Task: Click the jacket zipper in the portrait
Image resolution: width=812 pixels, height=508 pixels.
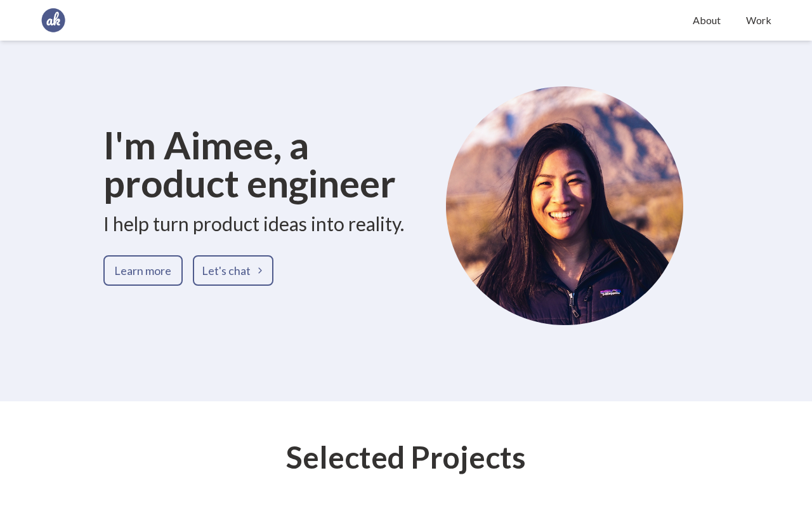Action: click(572, 304)
